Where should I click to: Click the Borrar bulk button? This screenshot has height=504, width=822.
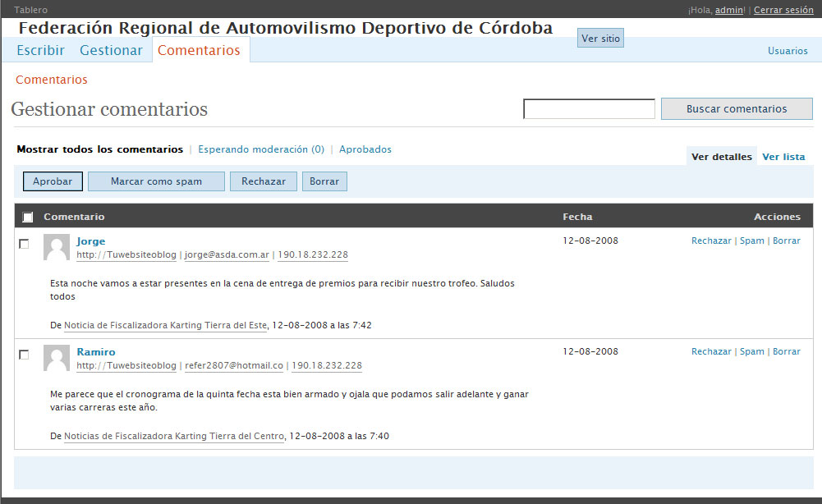click(324, 181)
